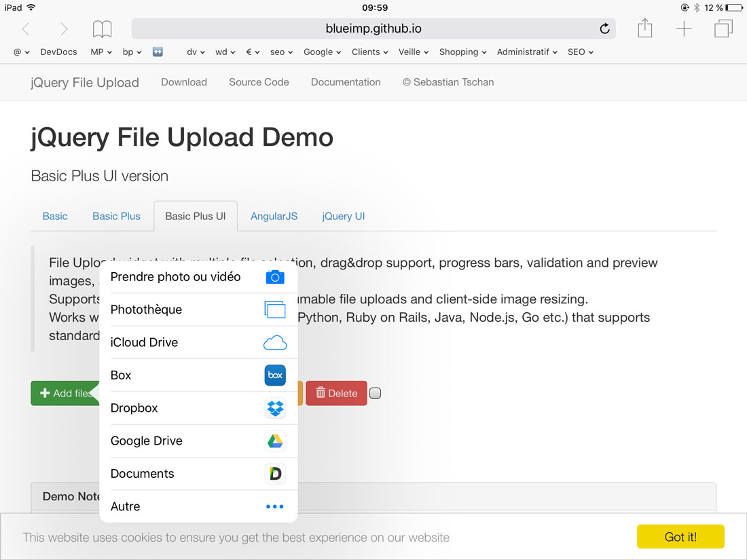Image resolution: width=747 pixels, height=560 pixels.
Task: Expand the wd bookmarks folder
Action: click(x=225, y=52)
